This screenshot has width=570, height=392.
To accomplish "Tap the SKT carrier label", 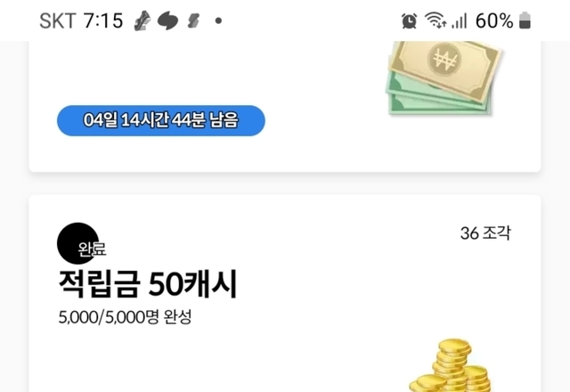I will point(58,20).
